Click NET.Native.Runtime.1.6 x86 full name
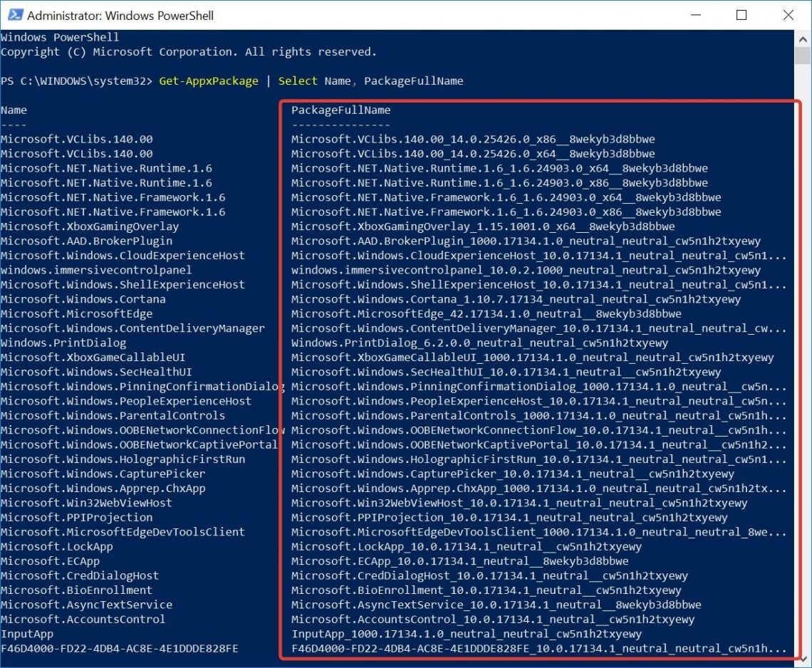Viewport: 812px width, 668px height. click(499, 183)
